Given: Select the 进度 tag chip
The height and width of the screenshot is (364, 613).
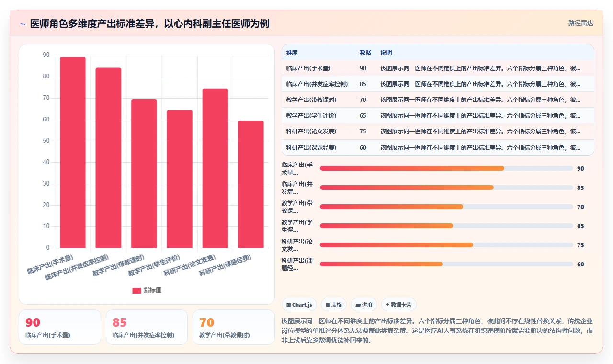Looking at the screenshot, I should (x=364, y=305).
